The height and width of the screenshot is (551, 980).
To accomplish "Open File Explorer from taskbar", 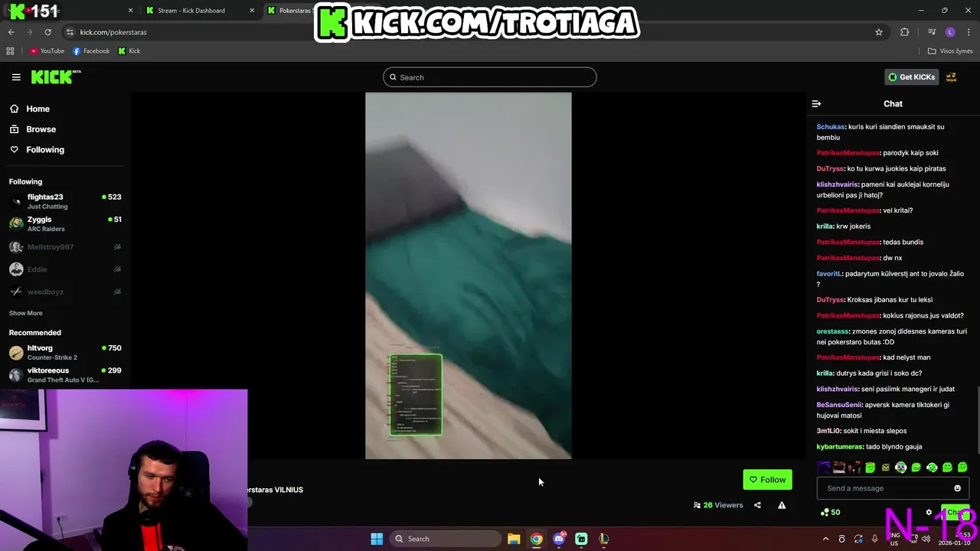I will coord(514,539).
